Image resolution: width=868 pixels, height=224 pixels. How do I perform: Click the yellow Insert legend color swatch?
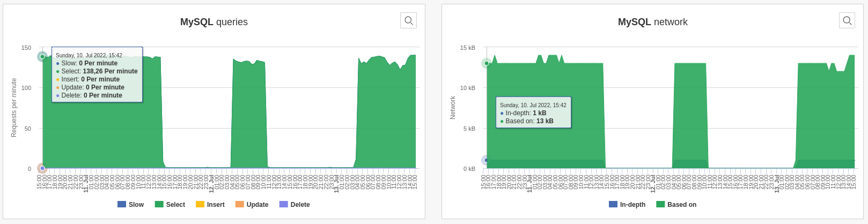click(200, 204)
